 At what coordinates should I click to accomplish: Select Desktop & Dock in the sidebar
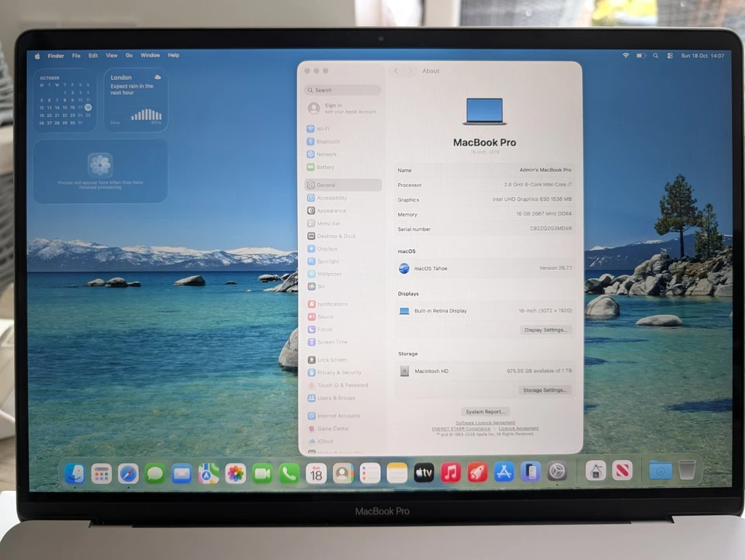click(343, 236)
